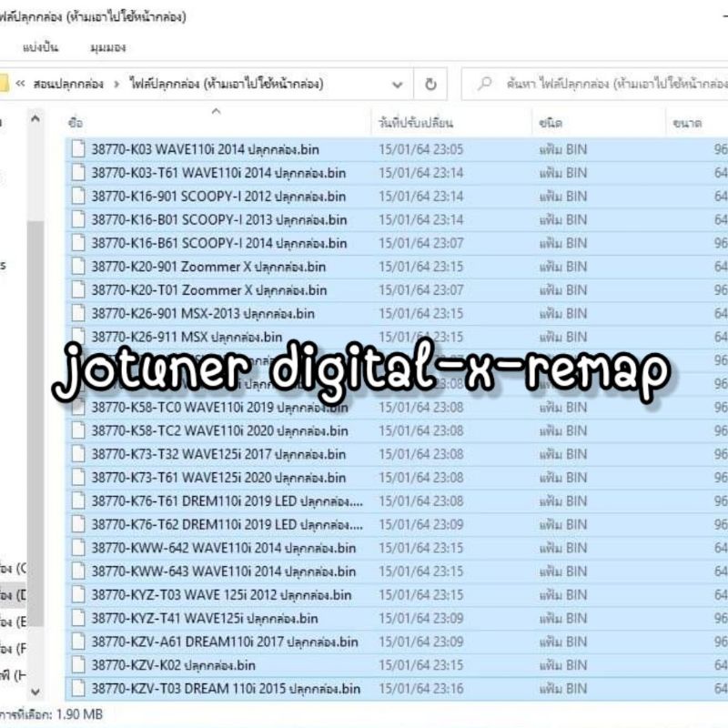The image size is (728, 728).
Task: Select the สอนปลุกกล่อง breadcrumb folder
Action: (68, 84)
